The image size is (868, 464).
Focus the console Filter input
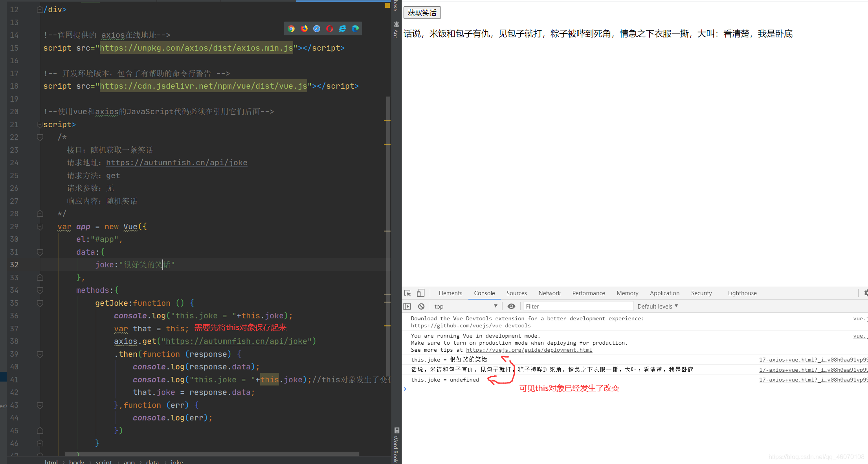pos(578,306)
